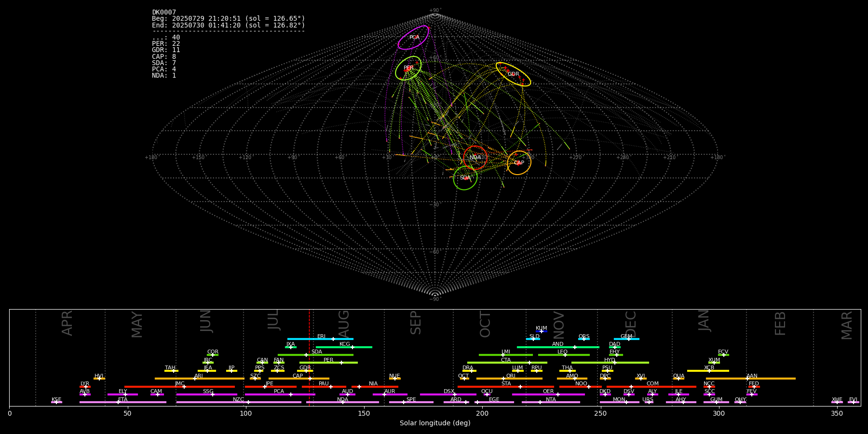Click the AUG month label
Image resolution: width=868 pixels, height=434 pixels.
click(x=344, y=323)
